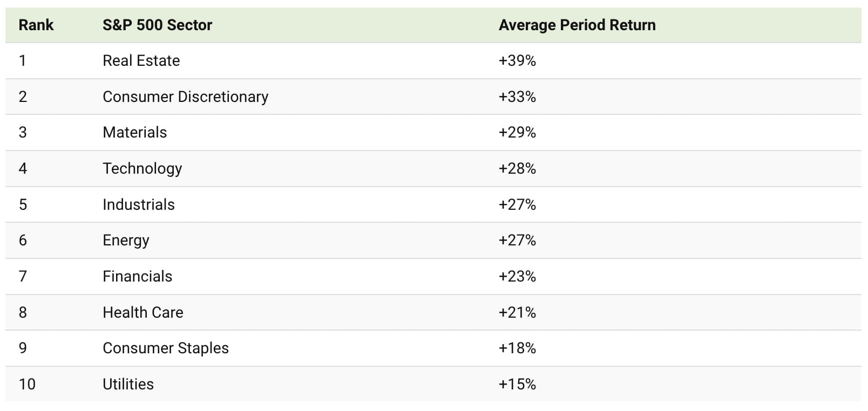
Task: Click the Rank column header
Action: (36, 25)
